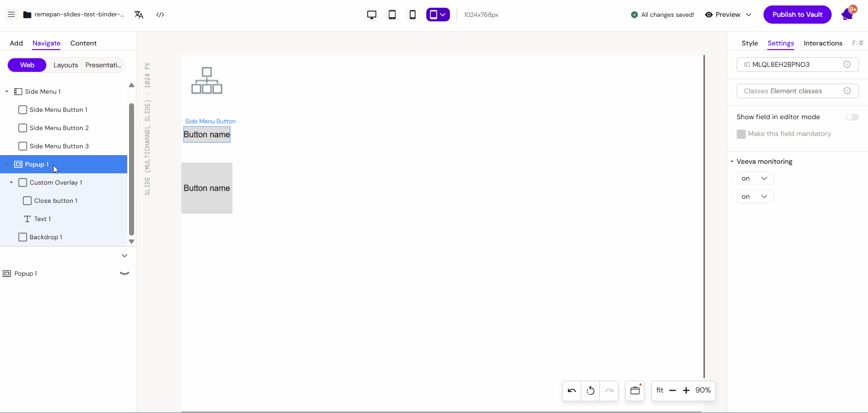Viewport: 868px width, 413px height.
Task: Switch to mobile phone device view
Action: (413, 15)
